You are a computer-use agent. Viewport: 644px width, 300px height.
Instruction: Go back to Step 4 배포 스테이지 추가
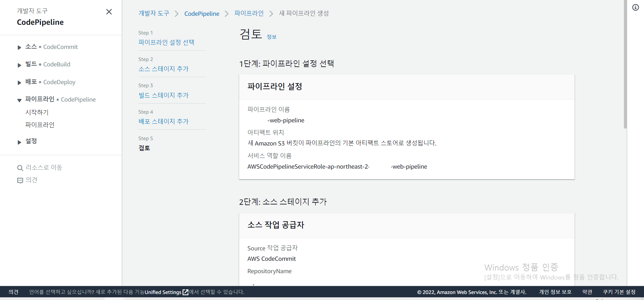pyautogui.click(x=164, y=121)
